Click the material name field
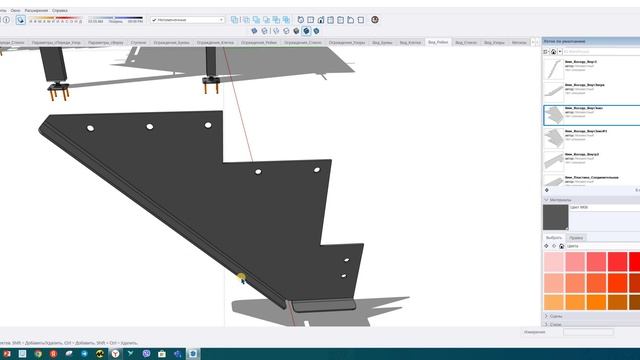Screen dimensions: 640x360 [604, 207]
